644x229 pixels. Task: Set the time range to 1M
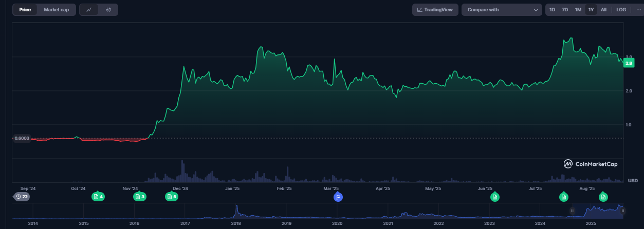tap(578, 10)
